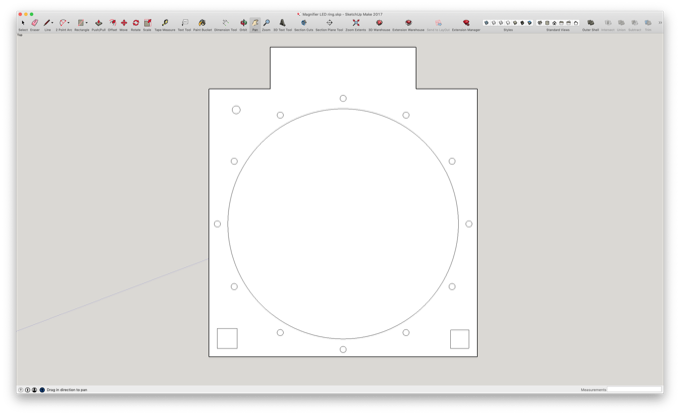
Task: Click the Trim solid tool
Action: coord(648,23)
